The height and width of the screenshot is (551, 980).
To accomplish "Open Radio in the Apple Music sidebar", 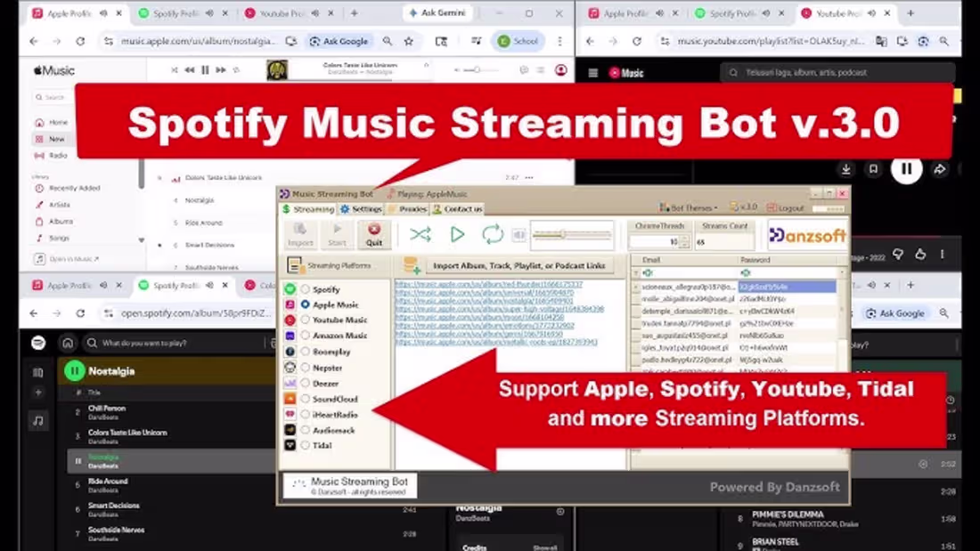I will [x=53, y=155].
